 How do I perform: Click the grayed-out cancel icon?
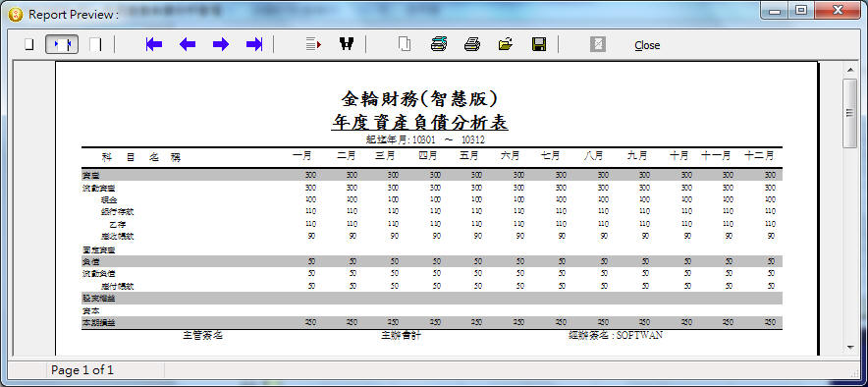[598, 45]
